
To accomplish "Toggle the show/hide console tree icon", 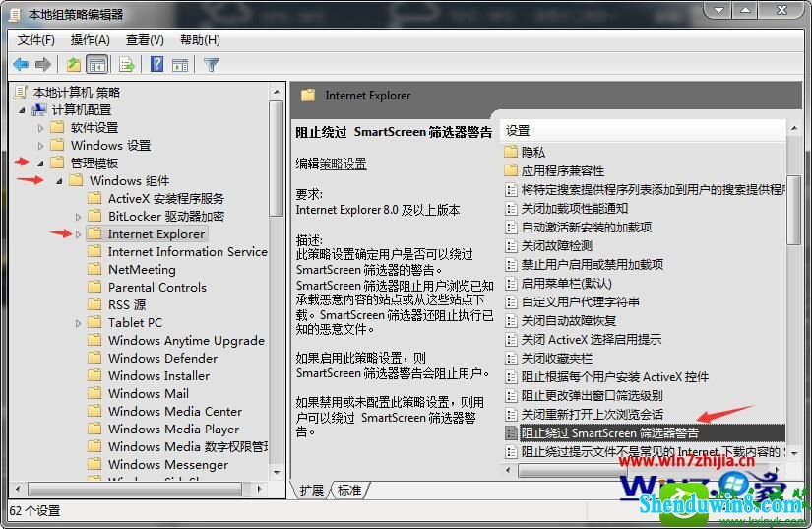I will pos(97,65).
